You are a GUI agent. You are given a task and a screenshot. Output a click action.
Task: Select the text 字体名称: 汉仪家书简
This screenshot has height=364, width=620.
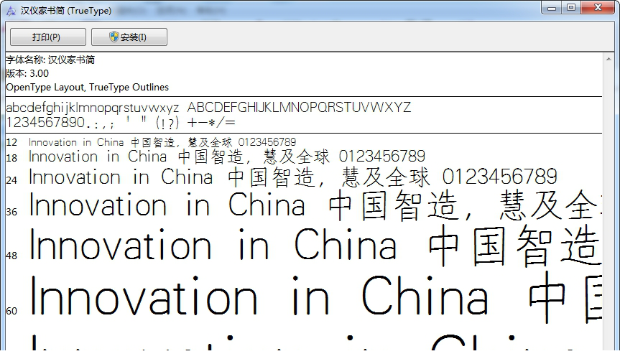[x=50, y=60]
